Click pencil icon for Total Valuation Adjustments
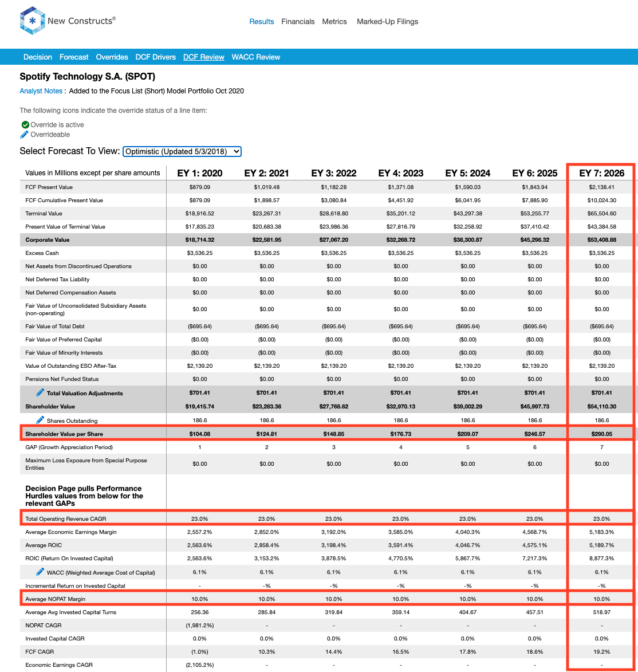The width and height of the screenshot is (638, 672). pos(40,392)
